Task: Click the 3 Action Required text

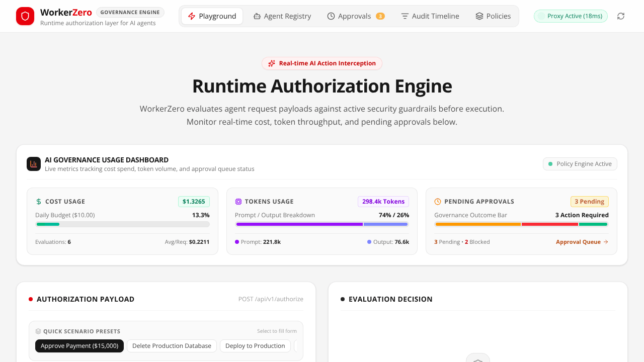Action: point(582,215)
